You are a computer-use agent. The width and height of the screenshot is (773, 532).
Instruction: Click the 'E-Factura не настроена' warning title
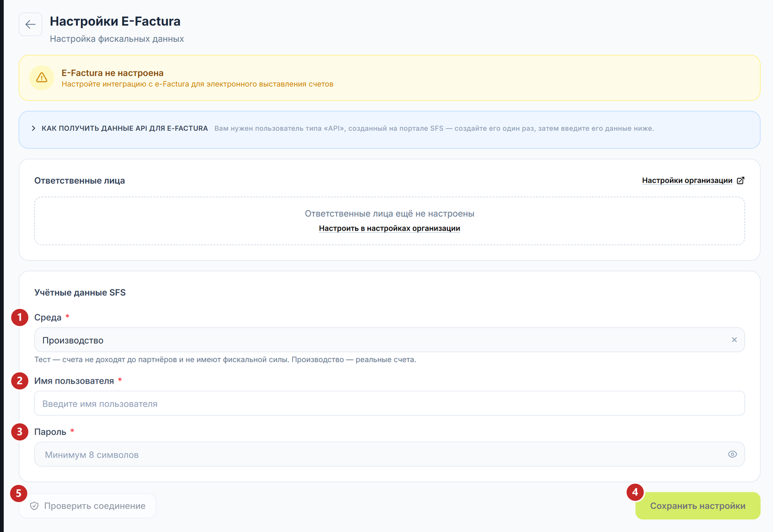pyautogui.click(x=112, y=73)
